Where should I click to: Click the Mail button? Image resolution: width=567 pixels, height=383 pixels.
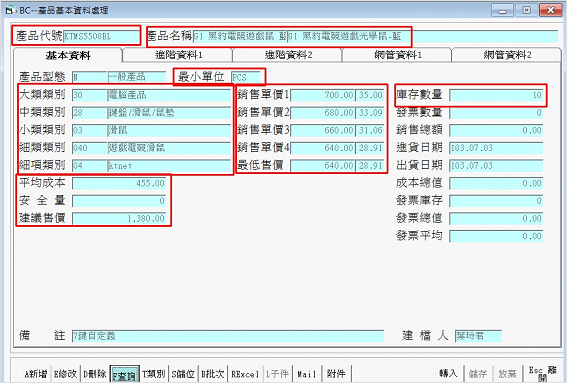click(x=307, y=374)
